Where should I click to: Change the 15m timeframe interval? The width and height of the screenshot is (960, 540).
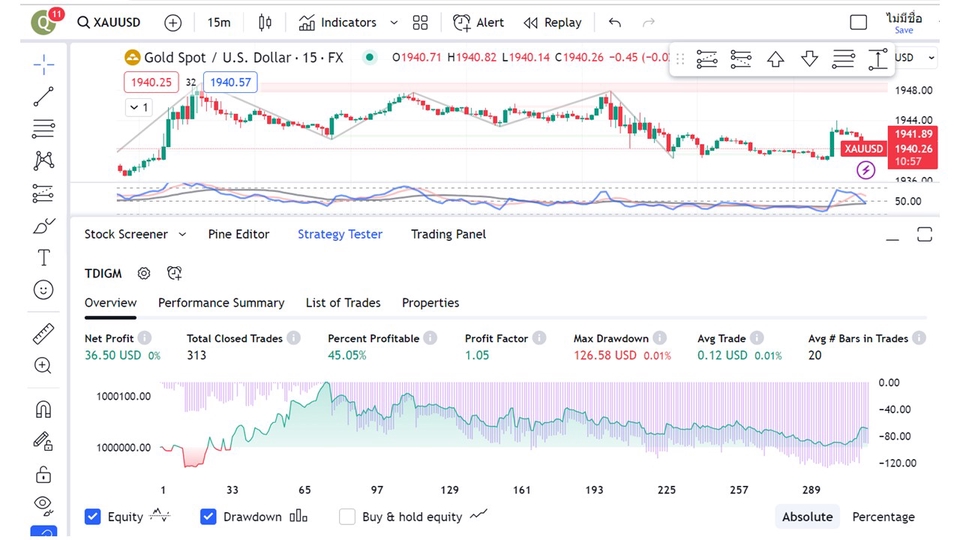click(x=219, y=23)
